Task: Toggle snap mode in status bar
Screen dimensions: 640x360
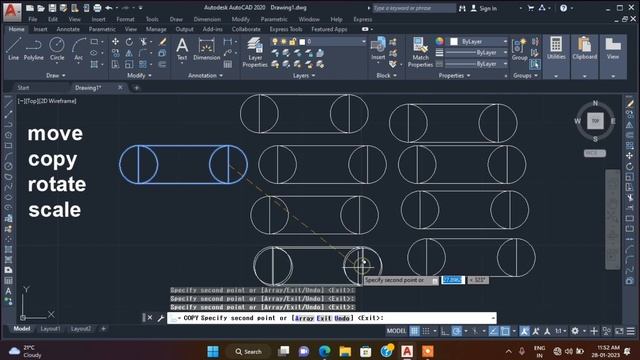Action: click(x=426, y=331)
